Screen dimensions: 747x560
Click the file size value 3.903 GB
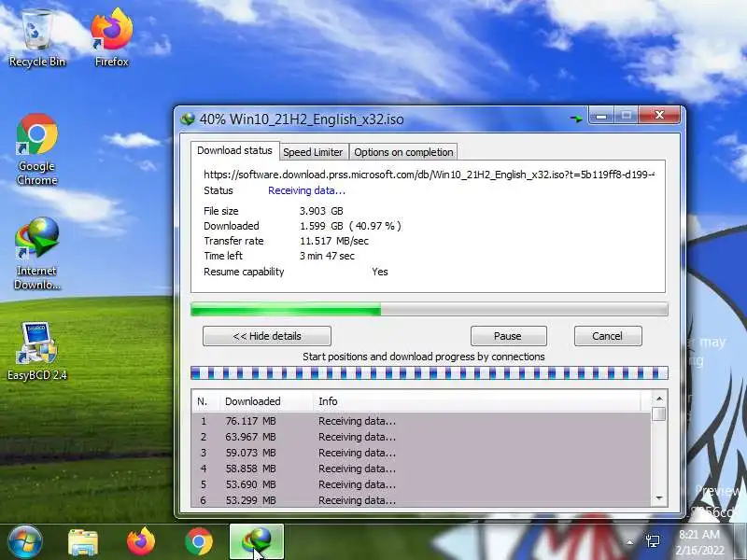click(321, 211)
